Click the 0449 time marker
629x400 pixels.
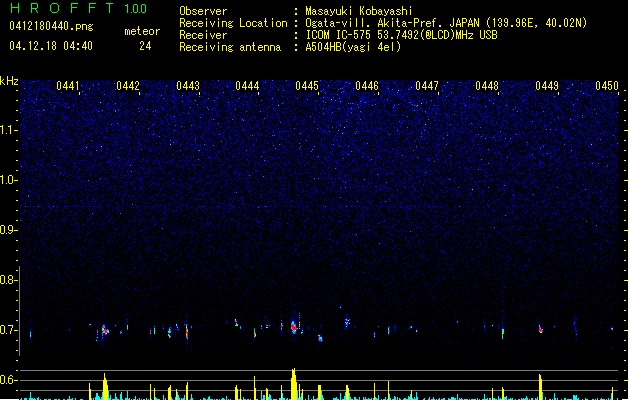tap(547, 86)
